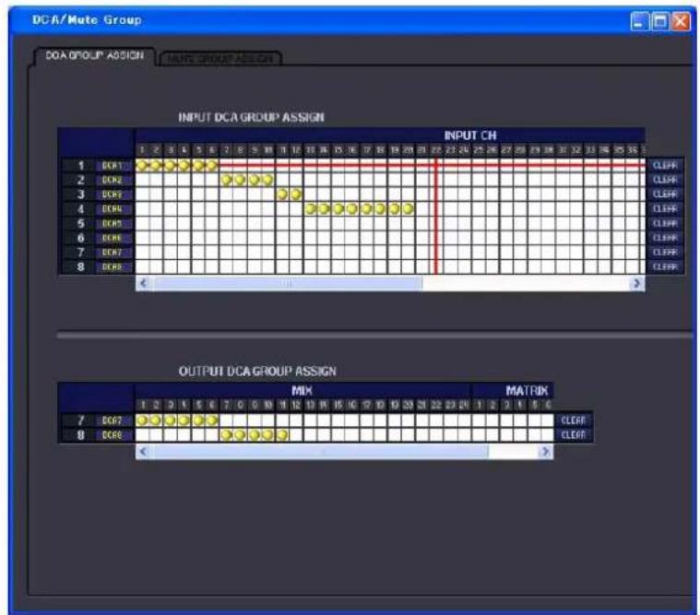Unassign input channel 12 from DCA3
This screenshot has width=700, height=615.
(296, 195)
